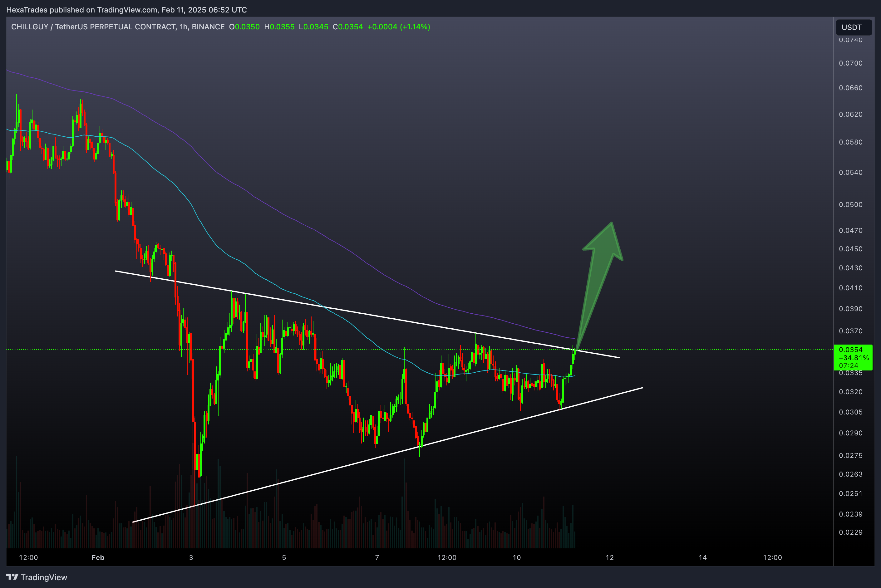Viewport: 881px width, 588px height.
Task: Click the 12 date label on time axis
Action: click(610, 558)
